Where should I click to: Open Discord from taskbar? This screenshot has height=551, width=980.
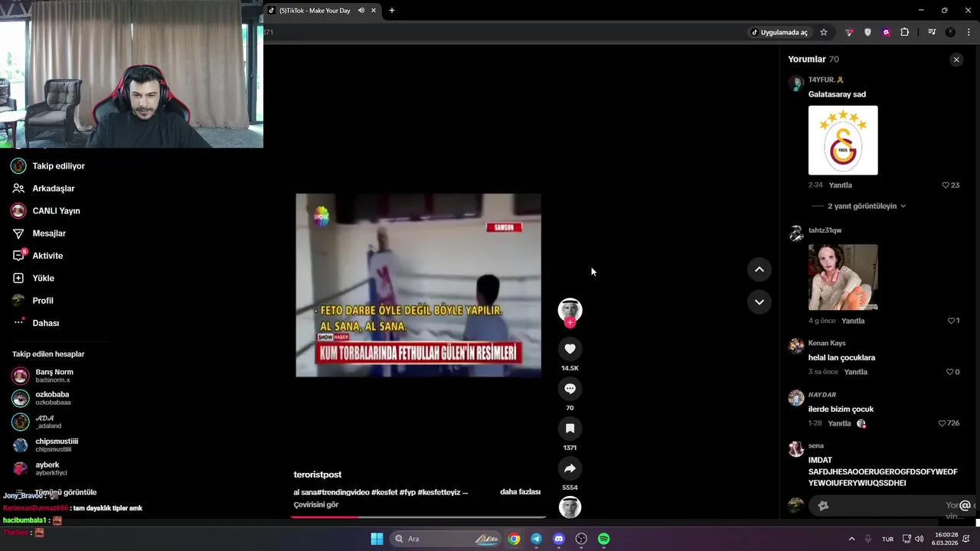(x=559, y=539)
